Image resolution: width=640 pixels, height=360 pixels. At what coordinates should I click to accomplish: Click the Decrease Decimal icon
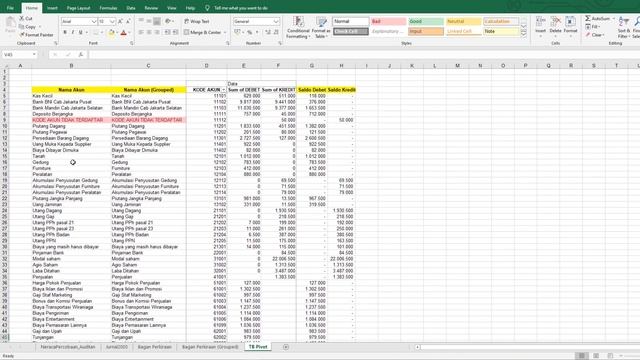(276, 32)
